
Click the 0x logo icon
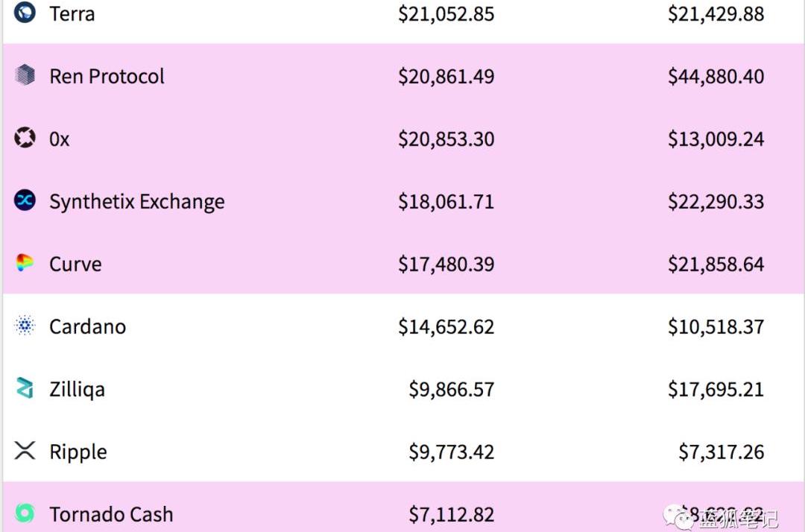[25, 138]
